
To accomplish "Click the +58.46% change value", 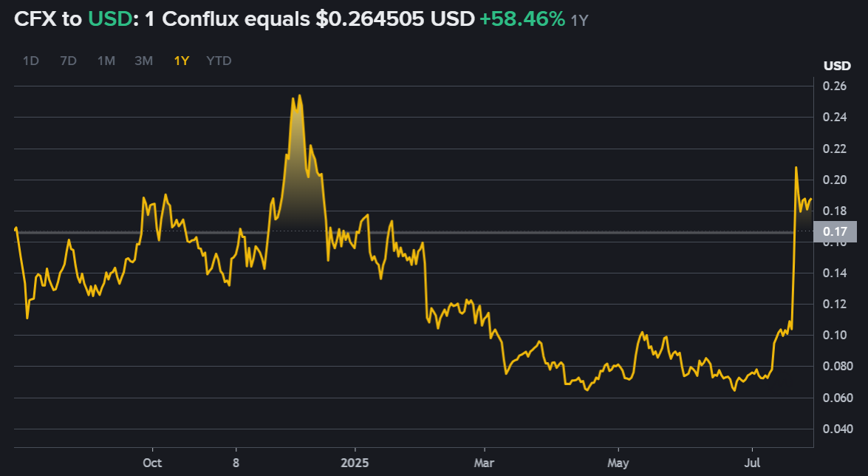I will coord(522,18).
